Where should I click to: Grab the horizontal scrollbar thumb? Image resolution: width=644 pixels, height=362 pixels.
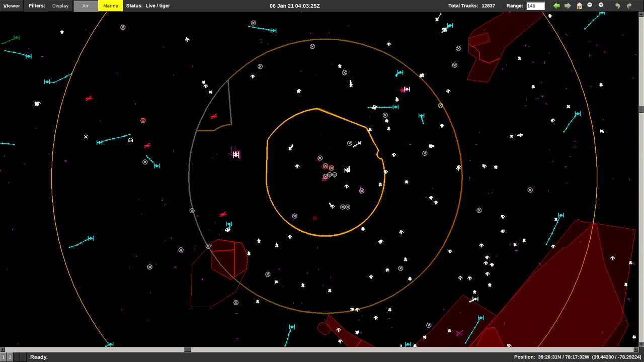[188, 349]
